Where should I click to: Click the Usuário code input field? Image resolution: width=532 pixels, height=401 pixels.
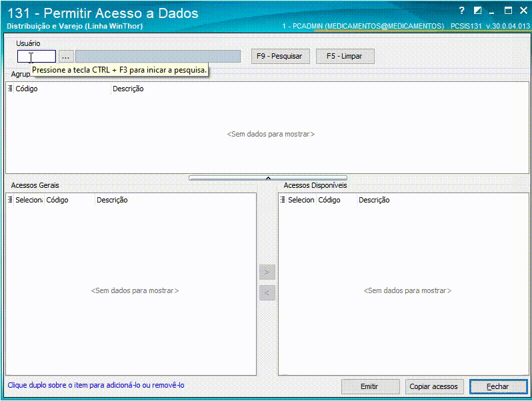pyautogui.click(x=37, y=56)
